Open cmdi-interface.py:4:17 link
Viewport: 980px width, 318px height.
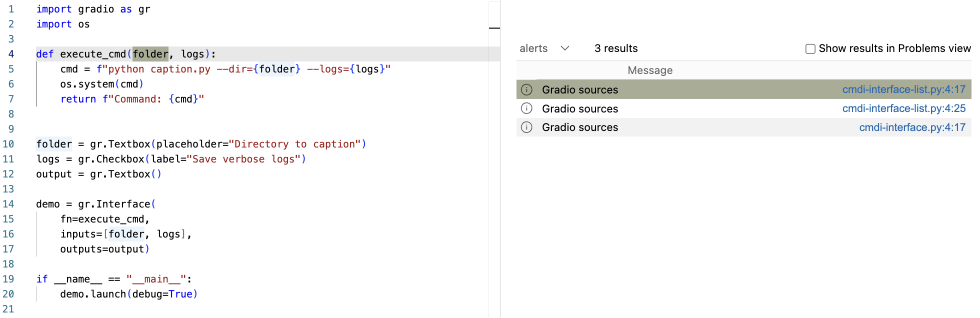click(x=912, y=127)
